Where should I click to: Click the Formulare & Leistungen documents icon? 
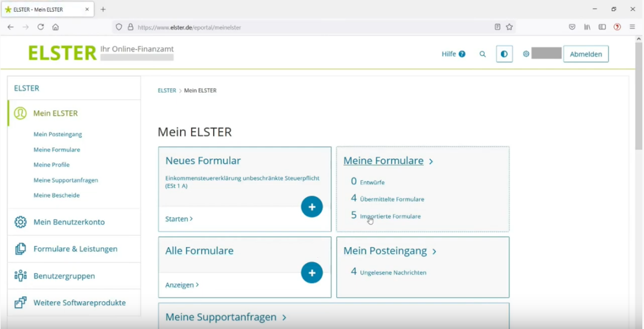(20, 249)
